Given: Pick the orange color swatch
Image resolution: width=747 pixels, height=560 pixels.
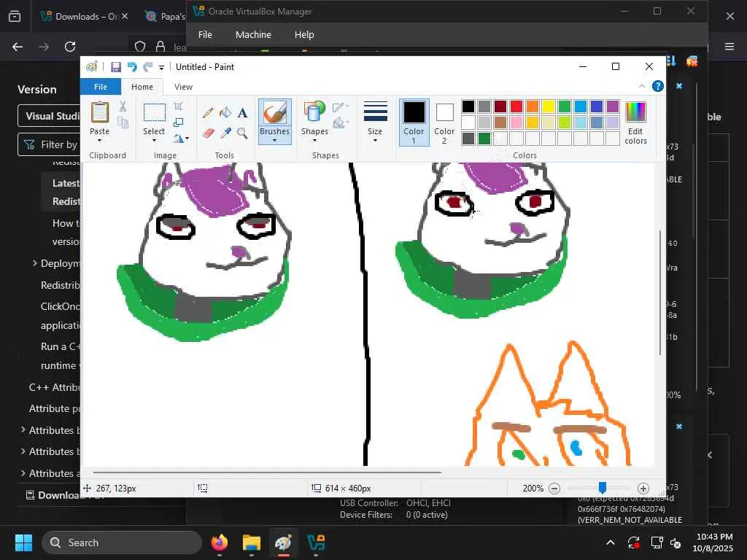Looking at the screenshot, I should 532,106.
